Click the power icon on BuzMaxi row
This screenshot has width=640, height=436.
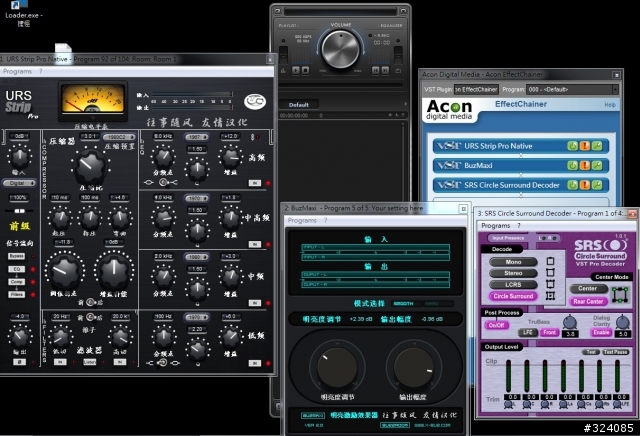(x=573, y=165)
